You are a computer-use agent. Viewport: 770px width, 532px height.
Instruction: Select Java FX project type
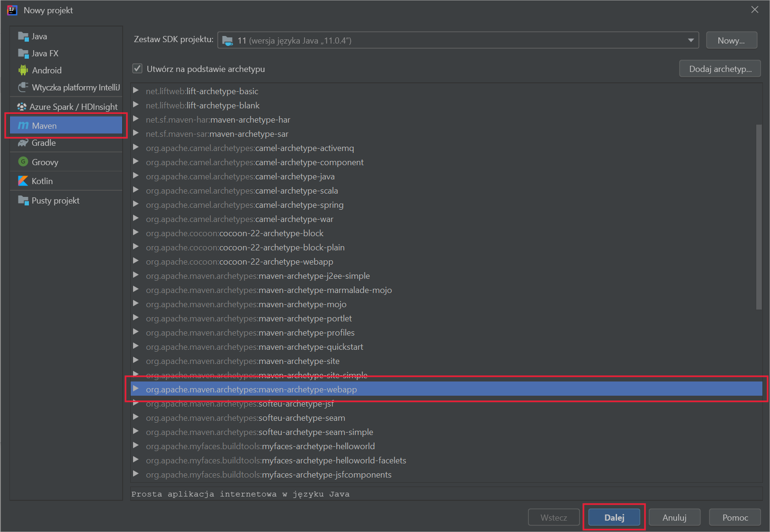pyautogui.click(x=66, y=53)
